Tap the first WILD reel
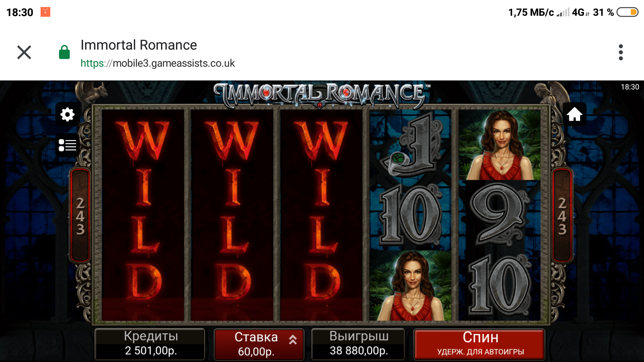 [143, 215]
